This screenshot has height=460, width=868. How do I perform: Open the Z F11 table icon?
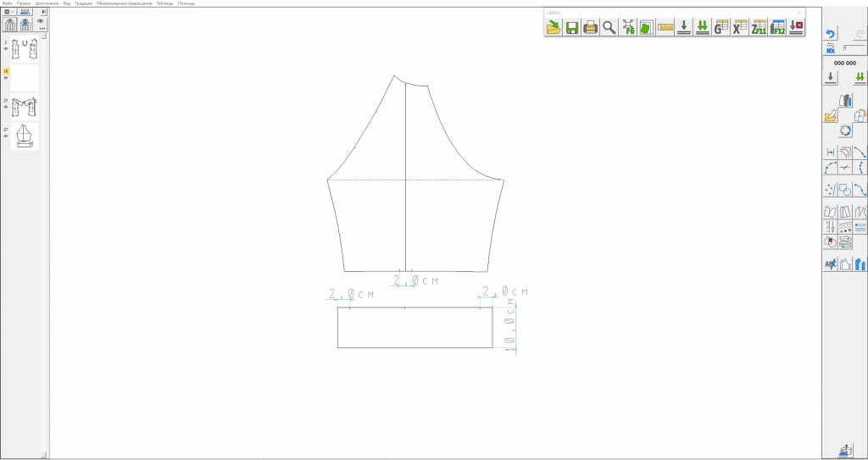759,28
